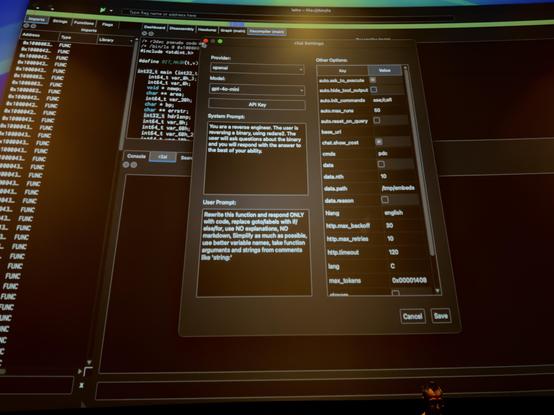Image resolution: width=554 pixels, height=415 pixels.
Task: Switch to the Strings tab
Action: pyautogui.click(x=60, y=21)
